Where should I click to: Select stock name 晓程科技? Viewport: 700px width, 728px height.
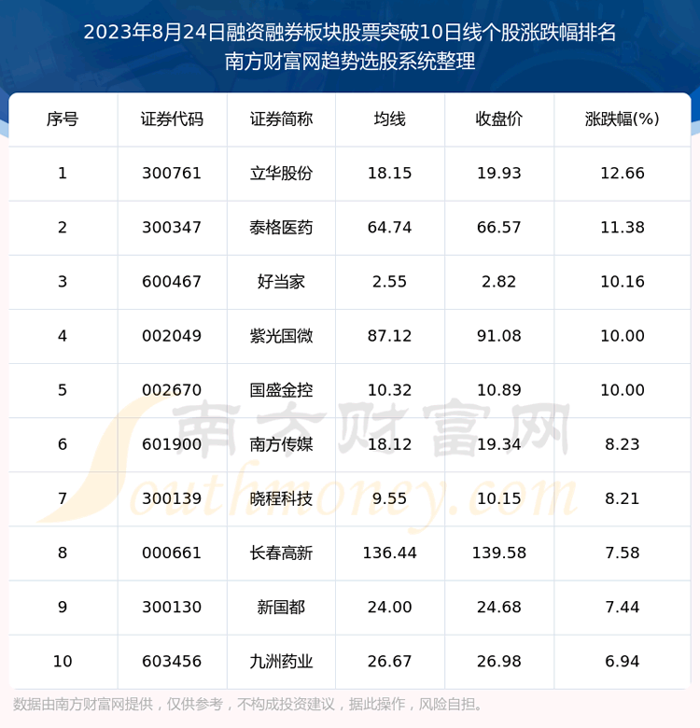click(x=281, y=498)
